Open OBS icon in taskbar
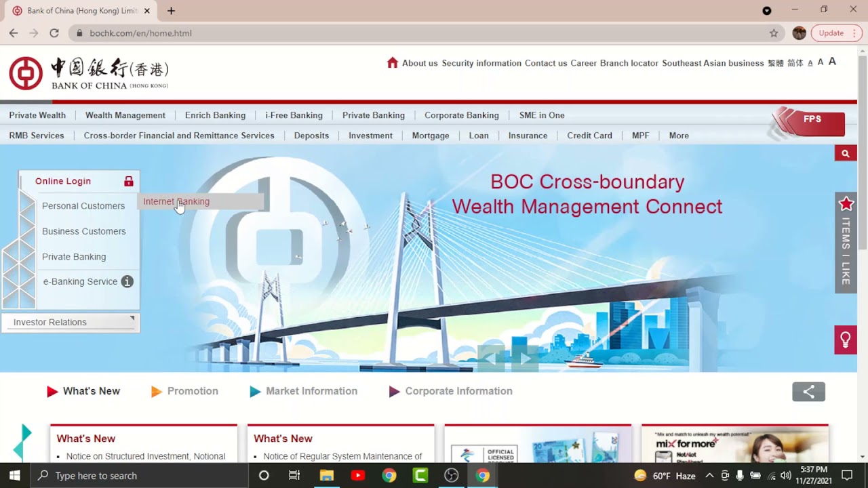Viewport: 868px width, 488px height. click(x=452, y=476)
